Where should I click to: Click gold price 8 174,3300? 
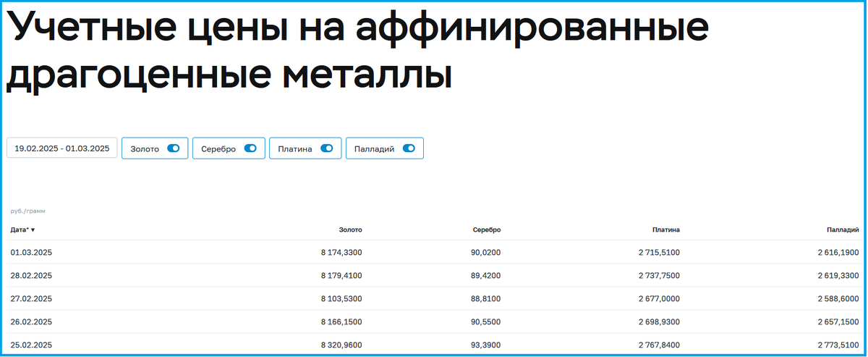coord(341,252)
